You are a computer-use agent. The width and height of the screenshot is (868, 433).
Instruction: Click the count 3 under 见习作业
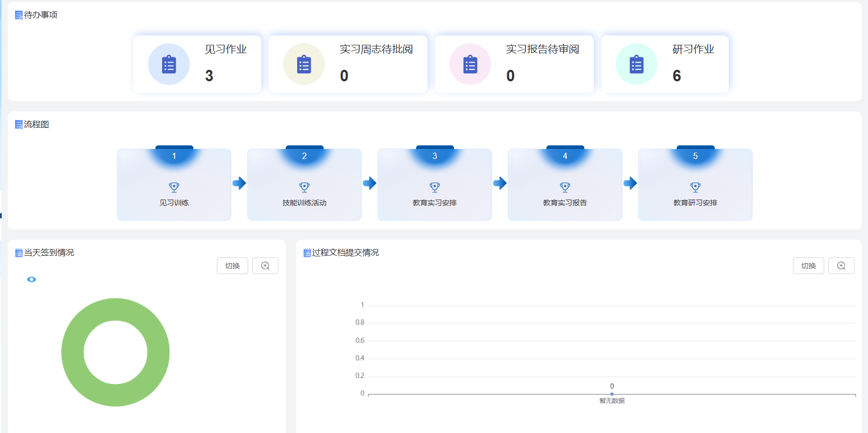(209, 76)
